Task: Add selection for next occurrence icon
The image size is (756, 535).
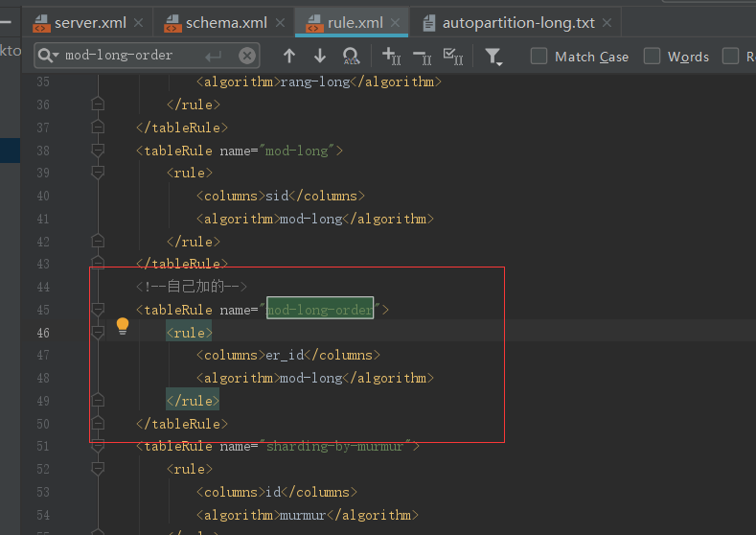Action: [x=392, y=57]
